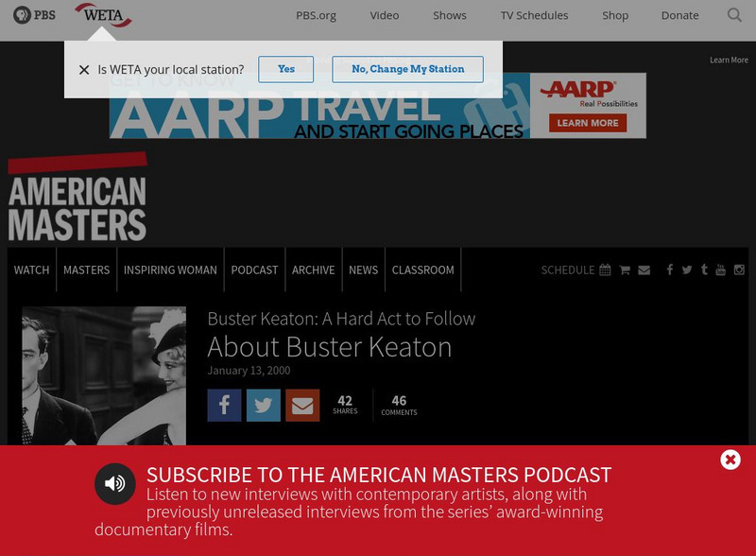Viewport: 756px width, 556px height.
Task: Open the schedule calendar icon
Action: tap(605, 269)
